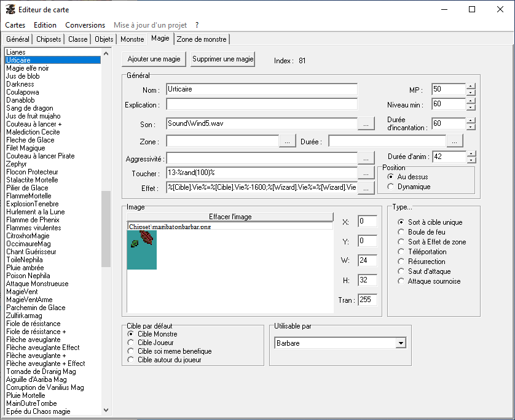Select Cible Joueur as default target

click(x=130, y=343)
